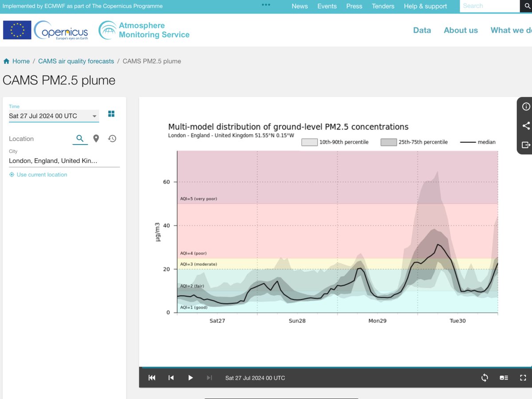Select the location search magnifier tab

pos(80,139)
